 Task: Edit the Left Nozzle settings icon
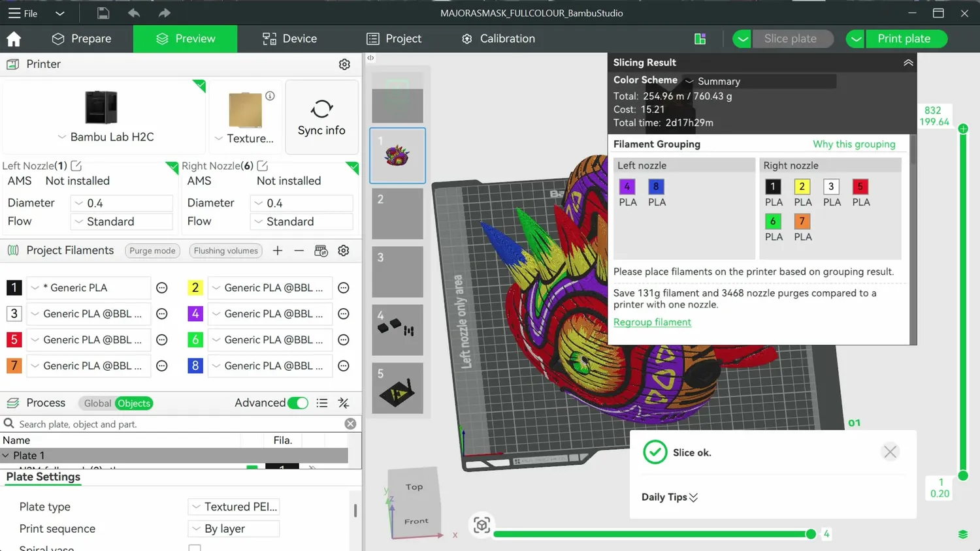pyautogui.click(x=76, y=166)
